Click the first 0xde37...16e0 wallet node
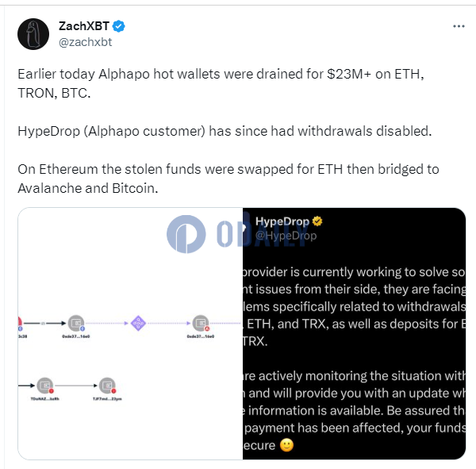Image resolution: width=476 pixels, height=469 pixels. click(x=76, y=323)
